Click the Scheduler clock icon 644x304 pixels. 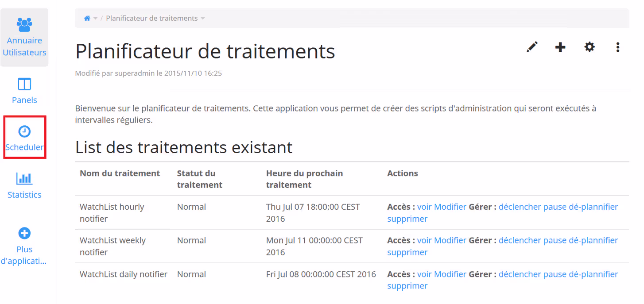(x=24, y=131)
